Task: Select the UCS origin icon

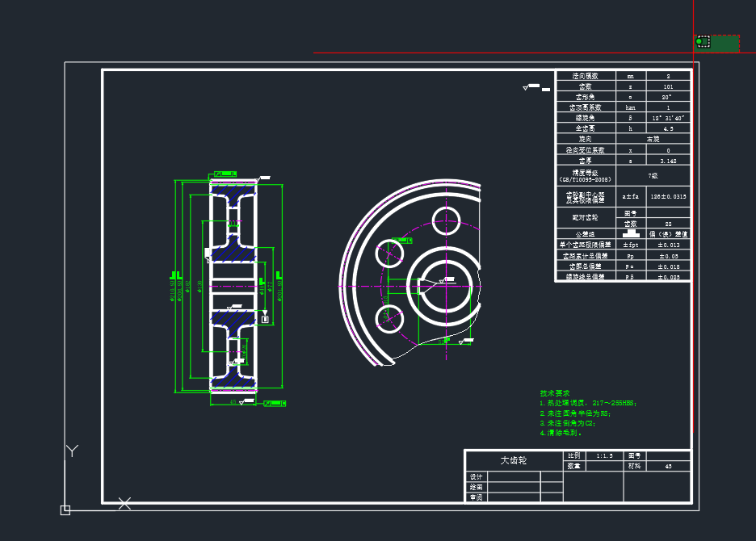Action: click(65, 510)
